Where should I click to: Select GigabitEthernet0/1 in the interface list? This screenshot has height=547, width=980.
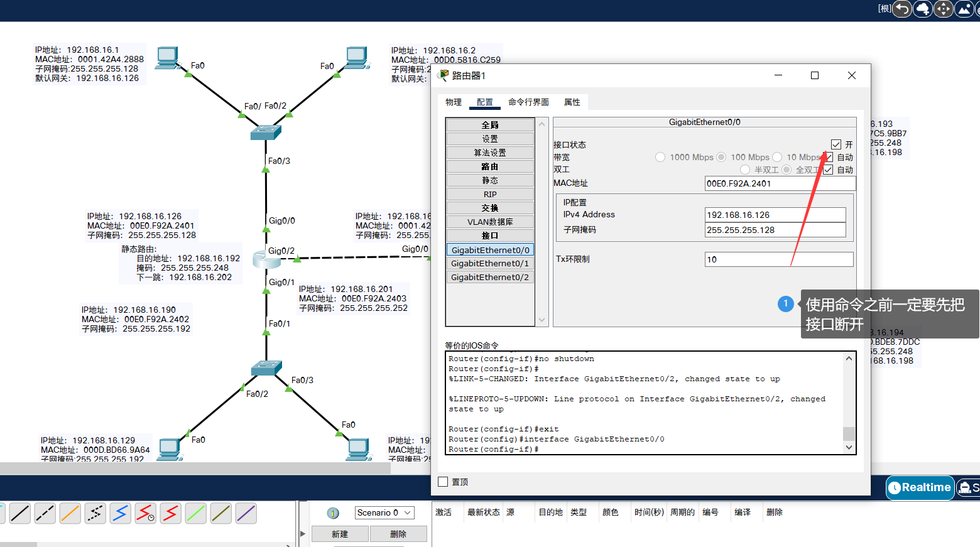click(490, 263)
